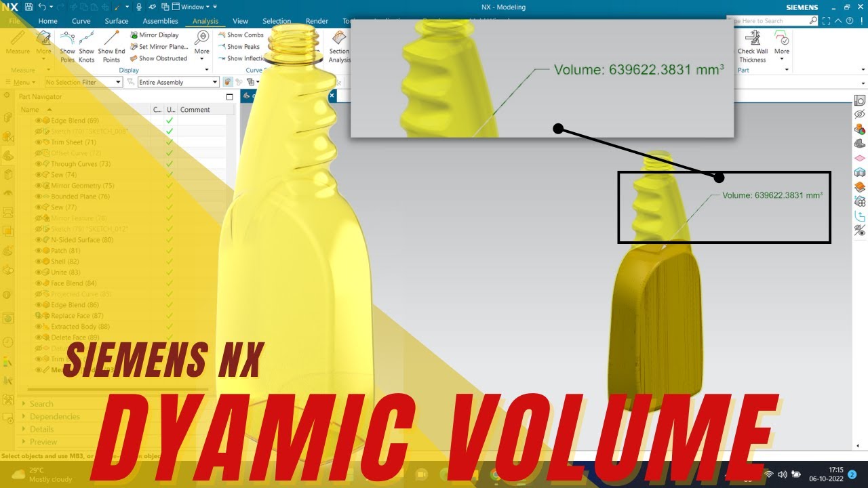Click the Save icon in the title bar
Image resolution: width=868 pixels, height=488 pixels.
tap(28, 7)
